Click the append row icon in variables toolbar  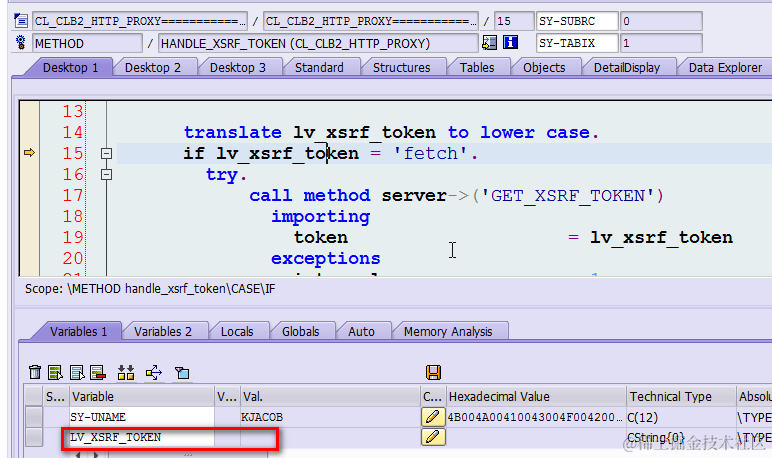click(77, 372)
